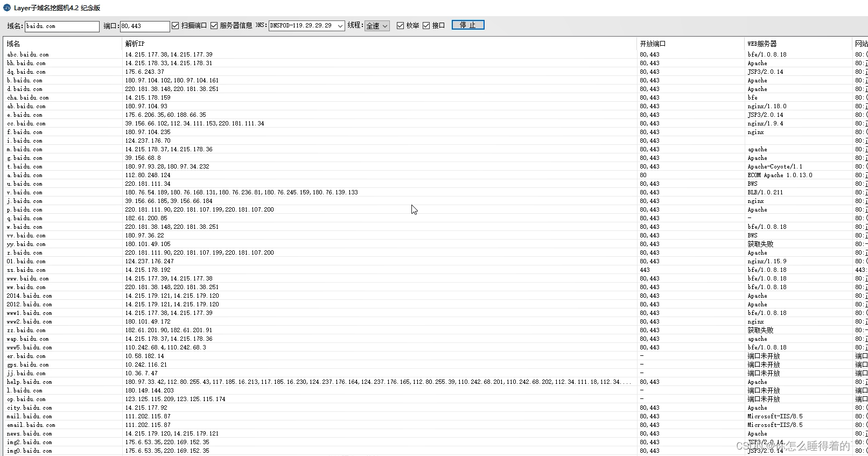Click IP 124.237.176.70 in the list
This screenshot has height=456, width=868.
tap(148, 141)
